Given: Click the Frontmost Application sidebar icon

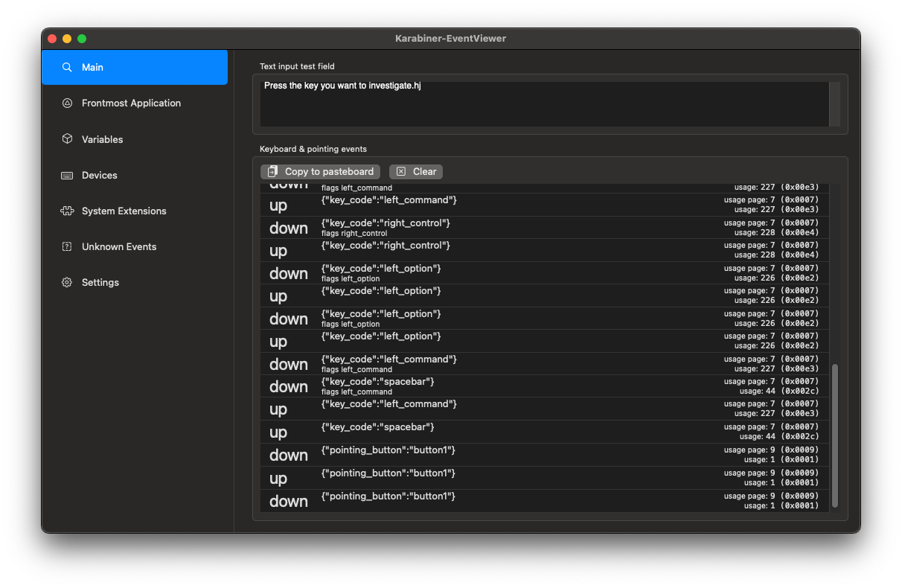Looking at the screenshot, I should click(x=67, y=103).
